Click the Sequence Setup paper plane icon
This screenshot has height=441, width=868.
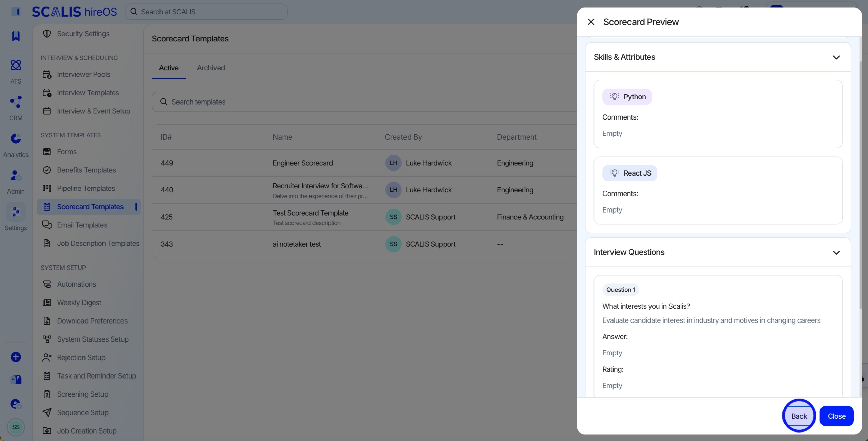coord(47,412)
